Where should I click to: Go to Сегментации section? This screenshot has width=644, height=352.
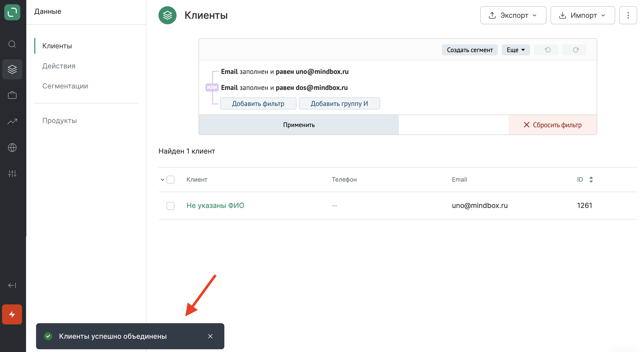point(65,86)
